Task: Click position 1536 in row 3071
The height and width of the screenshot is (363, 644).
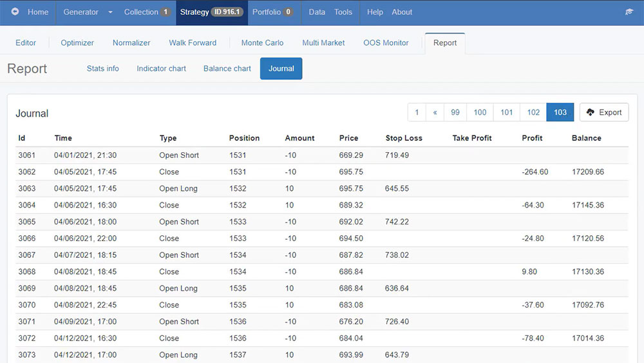Action: (x=238, y=322)
